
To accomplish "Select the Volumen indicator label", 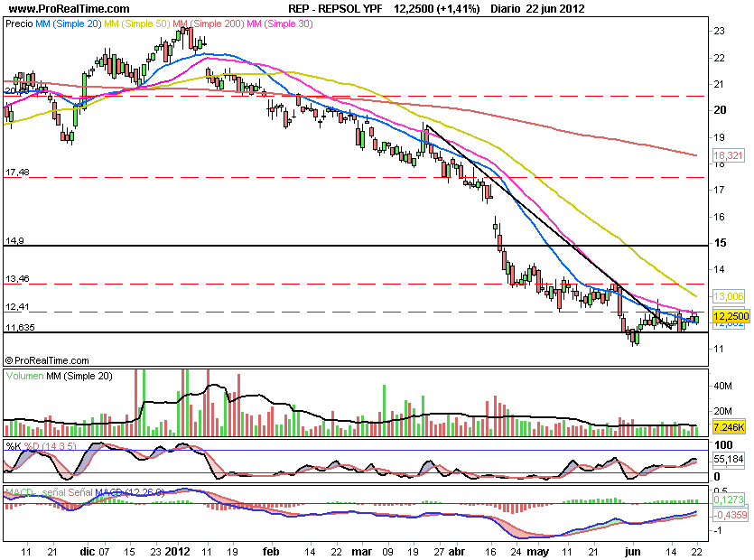I will click(24, 377).
